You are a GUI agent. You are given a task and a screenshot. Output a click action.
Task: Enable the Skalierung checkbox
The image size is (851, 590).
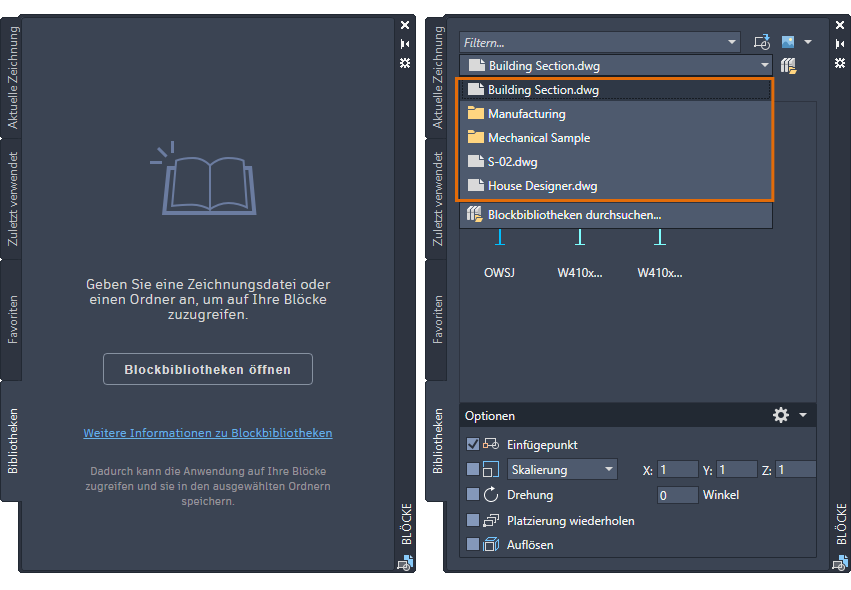(473, 469)
